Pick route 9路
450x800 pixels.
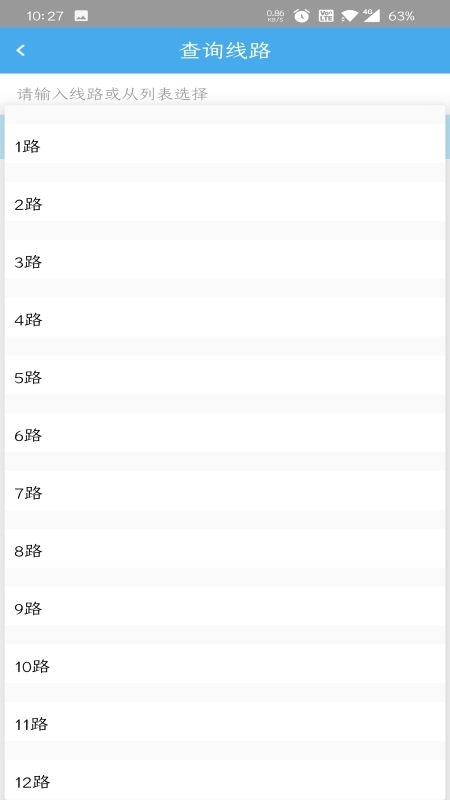point(225,609)
